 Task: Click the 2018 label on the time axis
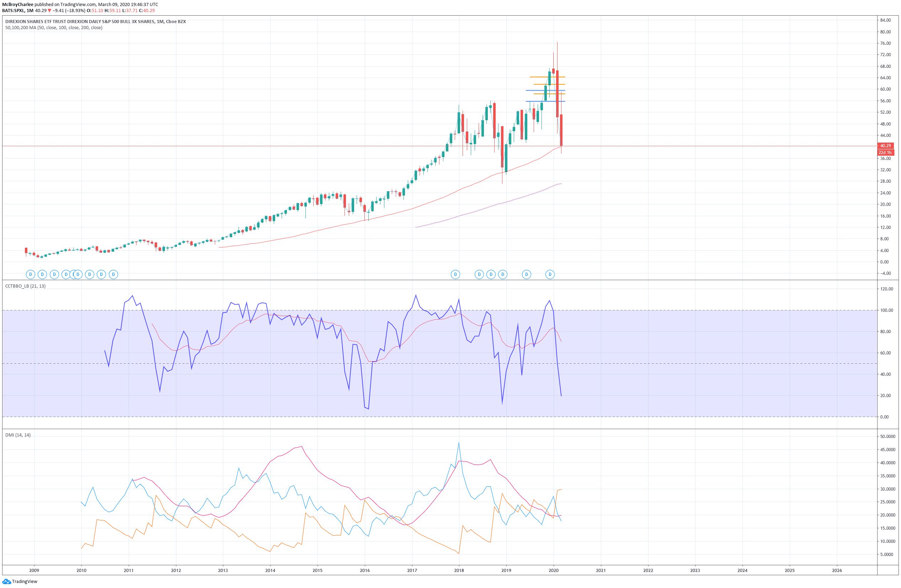[459, 570]
